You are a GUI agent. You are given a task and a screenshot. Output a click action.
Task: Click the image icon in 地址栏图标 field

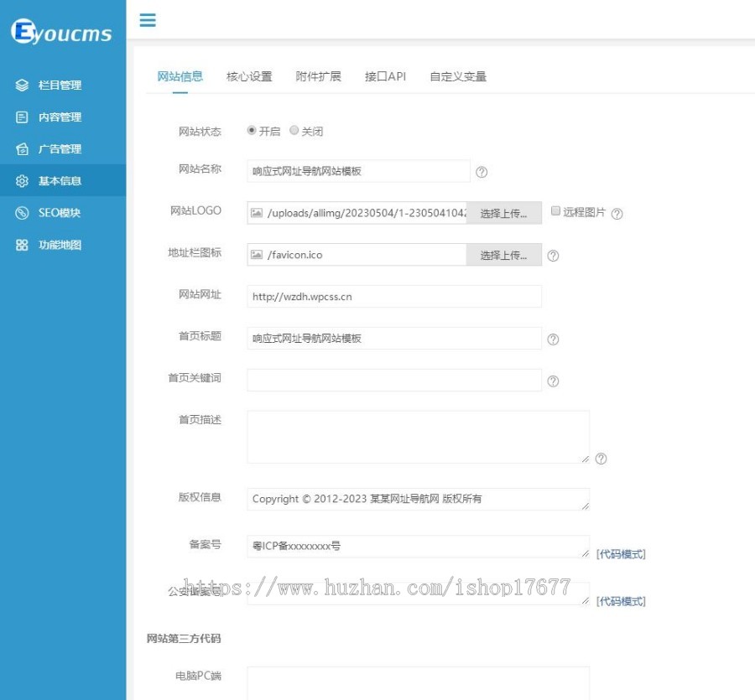[257, 255]
